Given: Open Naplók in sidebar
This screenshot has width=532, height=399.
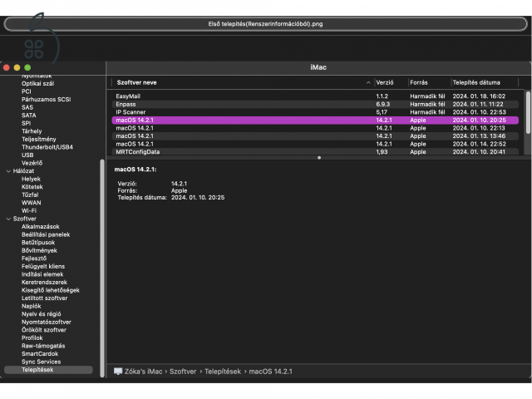Looking at the screenshot, I should click(32, 306).
